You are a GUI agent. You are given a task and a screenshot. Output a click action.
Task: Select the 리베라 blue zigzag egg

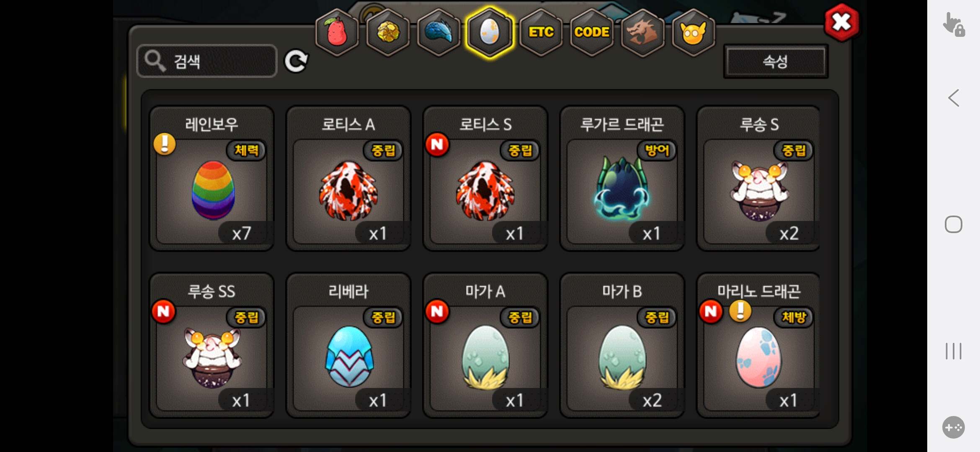pos(348,346)
